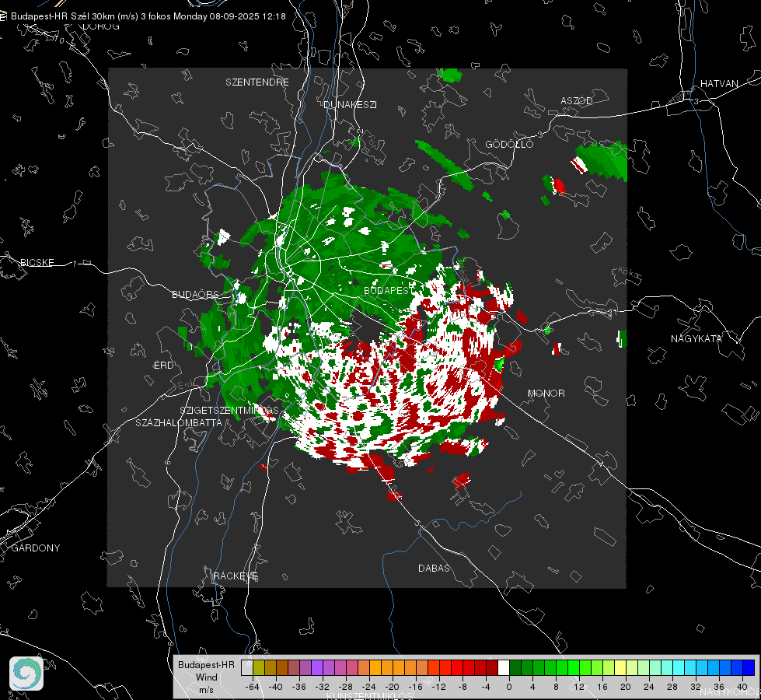Click the DUNAKESZI city label
The height and width of the screenshot is (700, 761).
tap(350, 104)
